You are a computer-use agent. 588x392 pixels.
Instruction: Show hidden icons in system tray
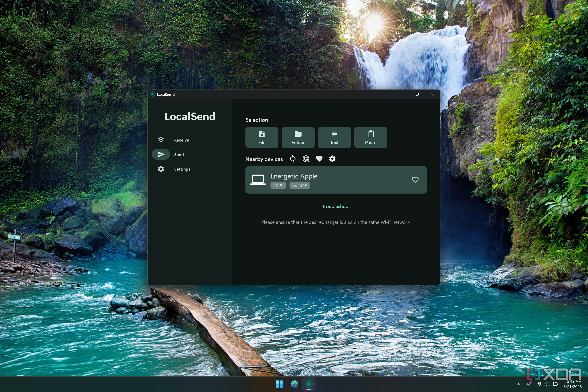(518, 384)
